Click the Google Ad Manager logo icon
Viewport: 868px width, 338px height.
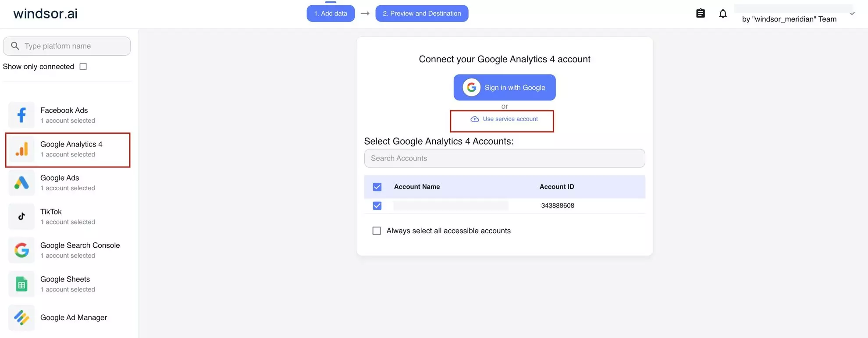(21, 318)
